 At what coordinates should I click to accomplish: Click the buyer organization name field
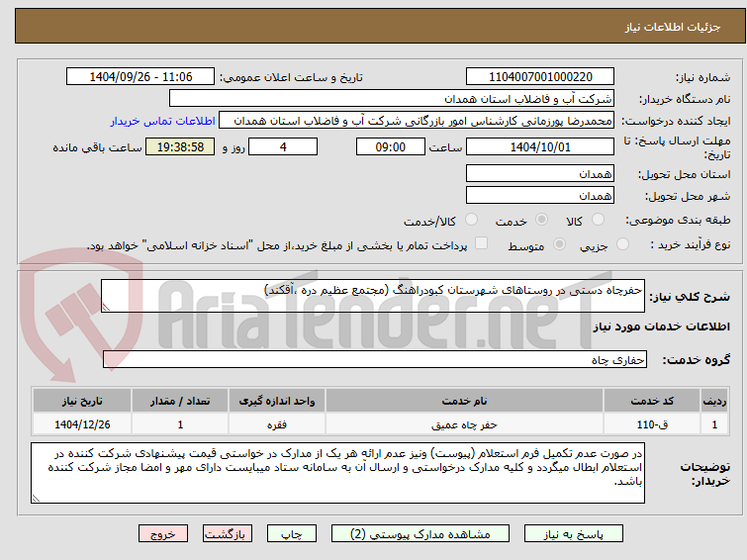tap(392, 99)
